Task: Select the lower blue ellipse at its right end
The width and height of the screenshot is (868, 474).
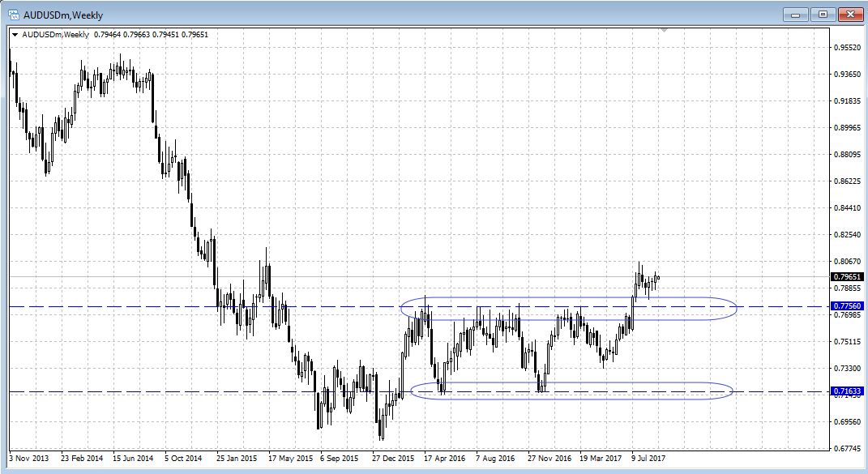Action: (x=733, y=391)
